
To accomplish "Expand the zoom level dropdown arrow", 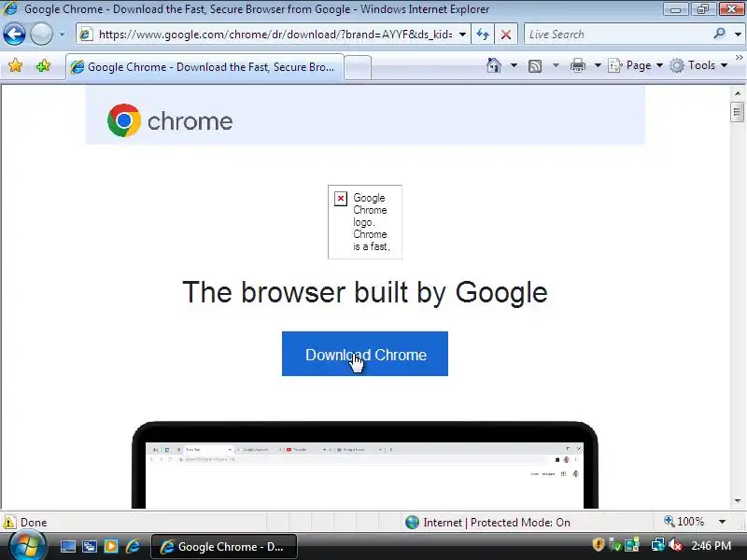I will [722, 522].
